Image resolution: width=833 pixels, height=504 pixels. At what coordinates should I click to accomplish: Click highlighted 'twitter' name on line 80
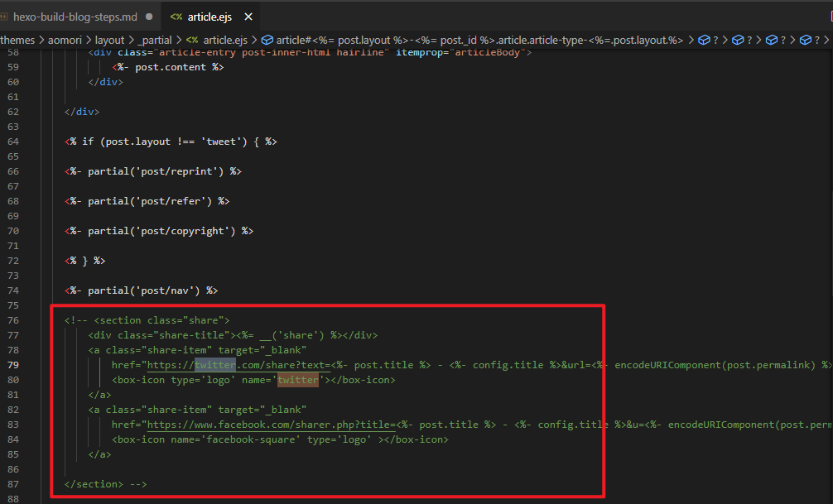[x=297, y=380]
